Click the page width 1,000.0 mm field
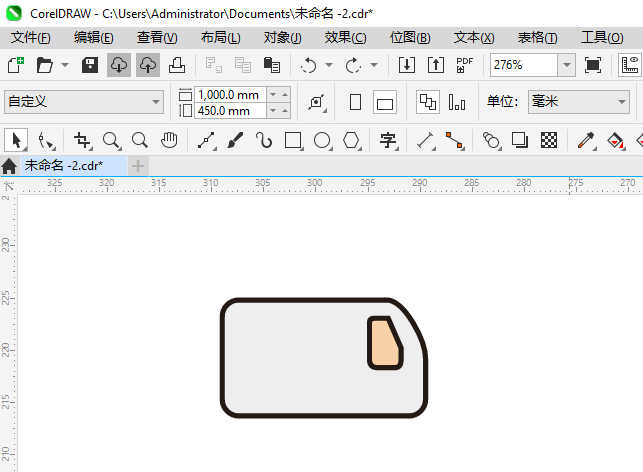Image resolution: width=643 pixels, height=472 pixels. coord(230,95)
